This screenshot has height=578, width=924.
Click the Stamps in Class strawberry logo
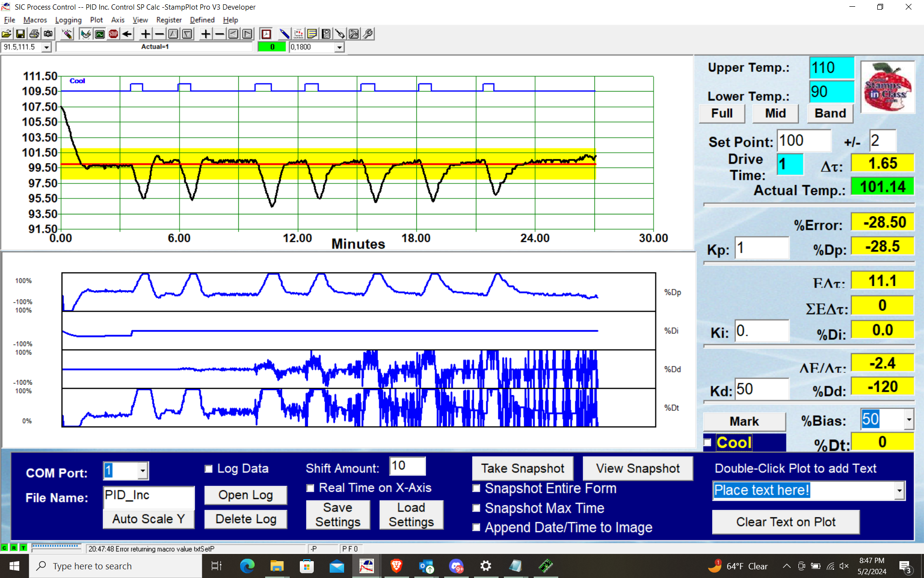(887, 87)
